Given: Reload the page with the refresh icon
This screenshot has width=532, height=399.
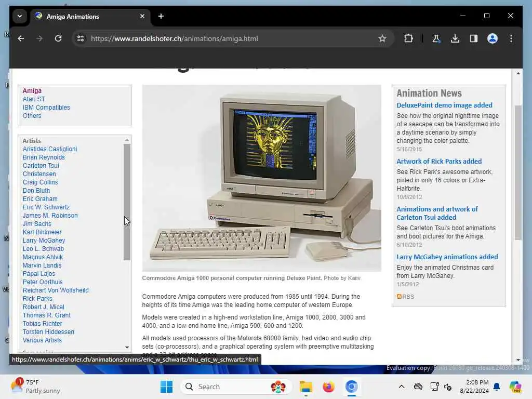Looking at the screenshot, I should coord(58,38).
